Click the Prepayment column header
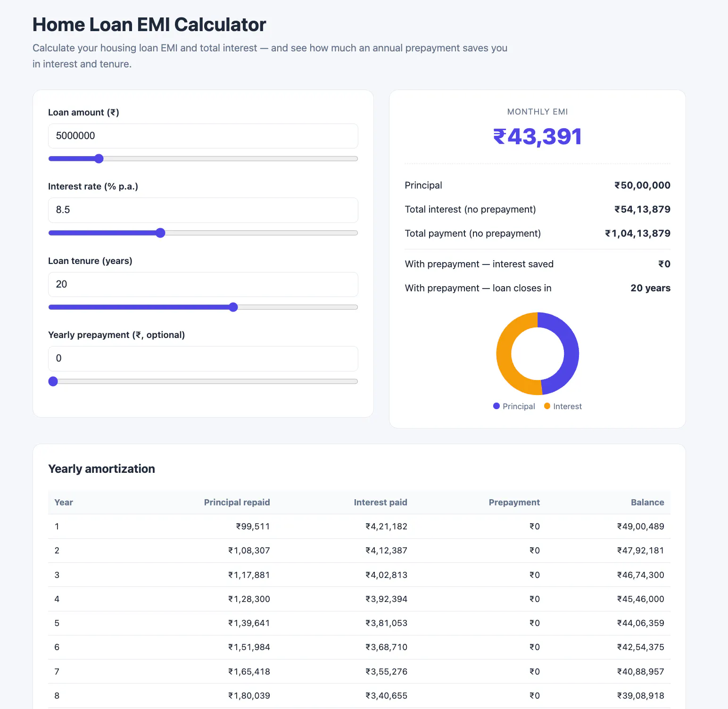This screenshot has width=728, height=709. pos(514,503)
